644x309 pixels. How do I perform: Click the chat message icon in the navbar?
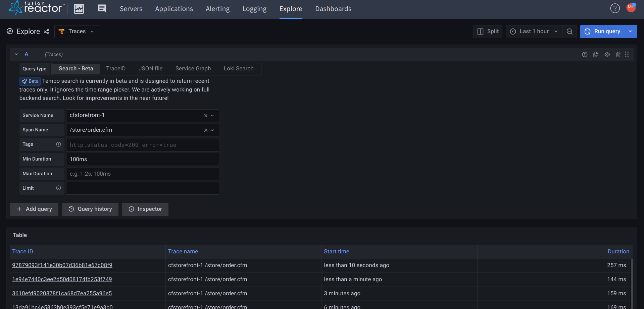tap(101, 8)
